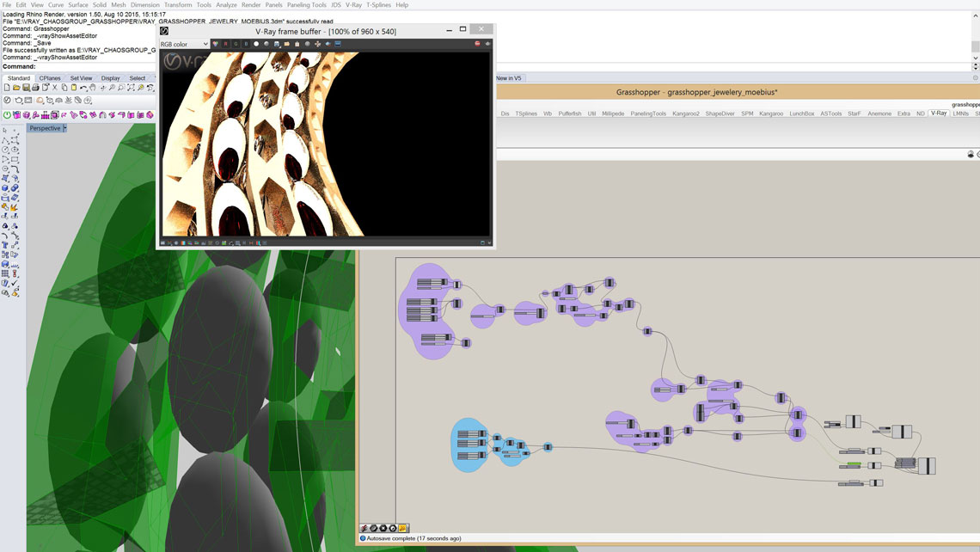This screenshot has height=552, width=980.
Task: Click the preview sphere icon on Grasshopper canvas toolbar
Action: 971,154
